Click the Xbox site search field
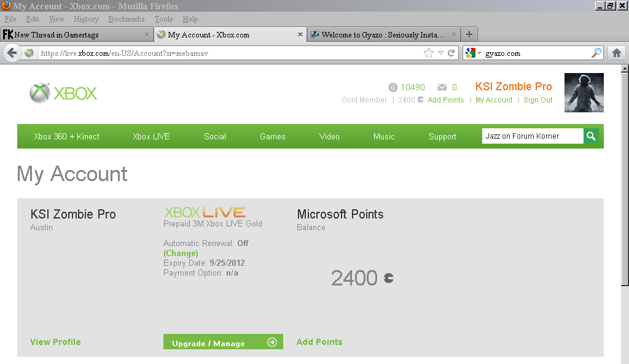This screenshot has width=629, height=364. pos(533,136)
